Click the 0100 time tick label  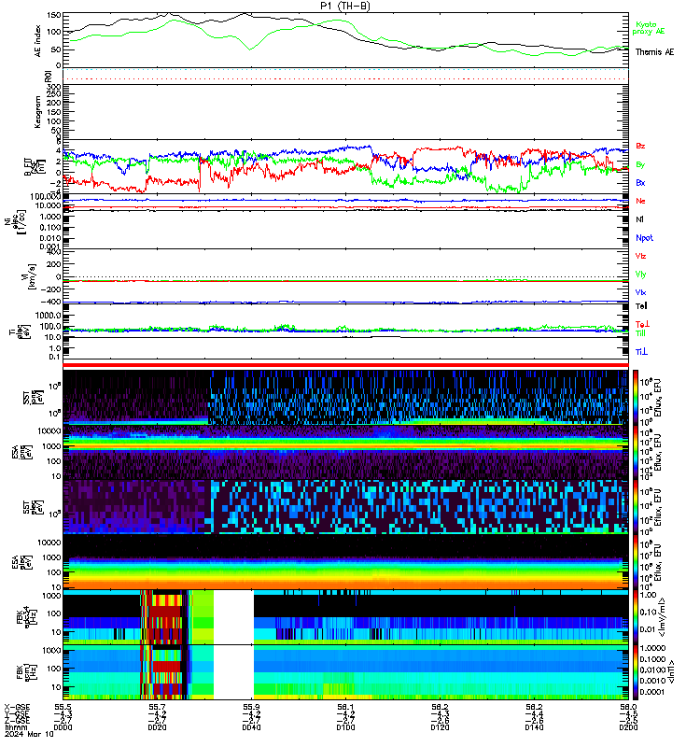(345, 727)
